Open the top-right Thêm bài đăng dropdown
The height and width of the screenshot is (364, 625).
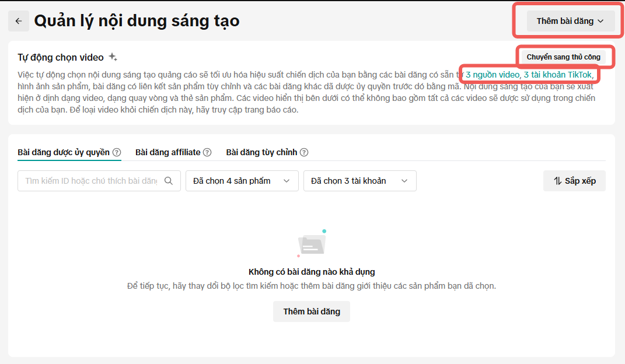(x=570, y=21)
